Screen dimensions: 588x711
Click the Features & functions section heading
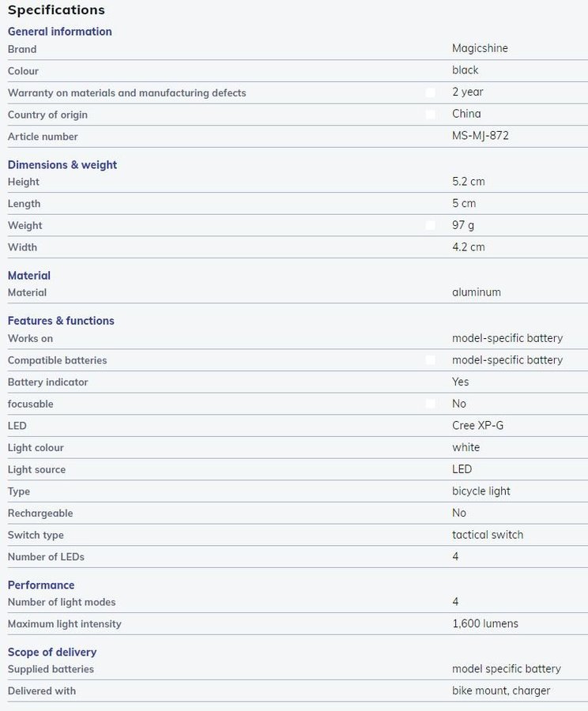(x=61, y=321)
